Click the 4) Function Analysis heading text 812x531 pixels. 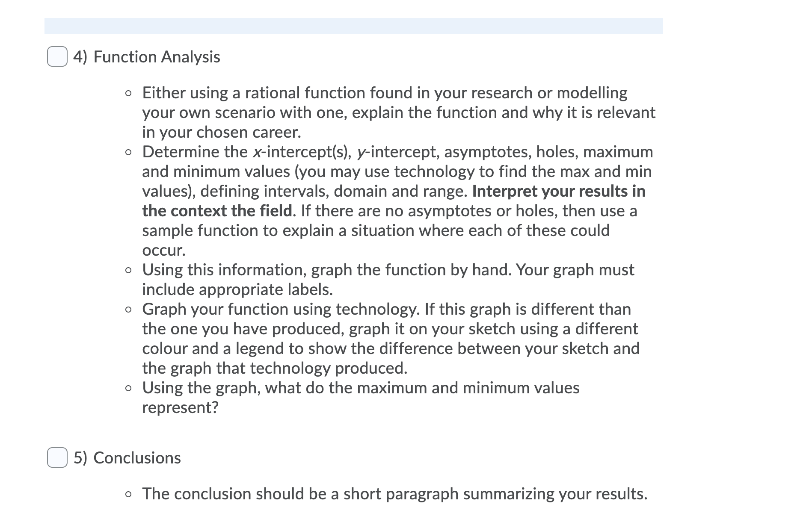pos(147,56)
